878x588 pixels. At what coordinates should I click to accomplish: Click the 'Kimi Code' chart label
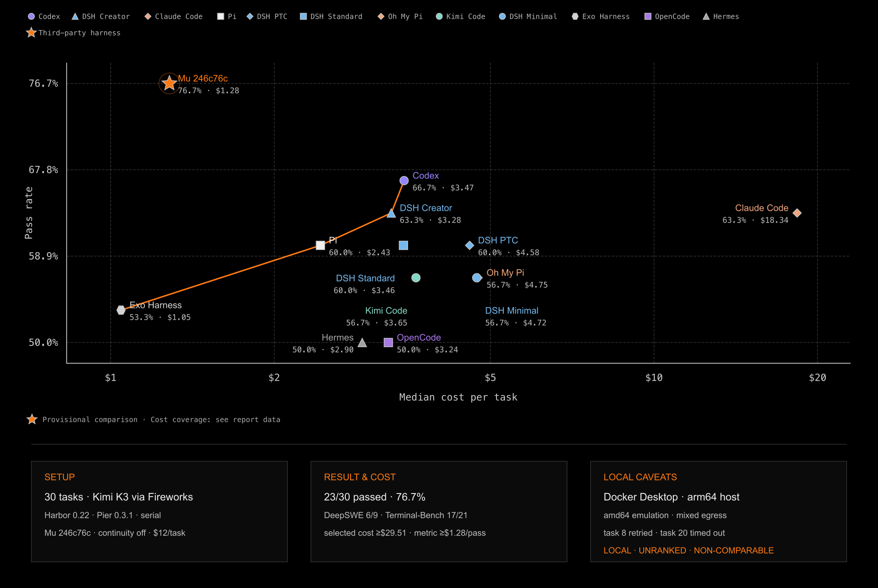coord(386,311)
